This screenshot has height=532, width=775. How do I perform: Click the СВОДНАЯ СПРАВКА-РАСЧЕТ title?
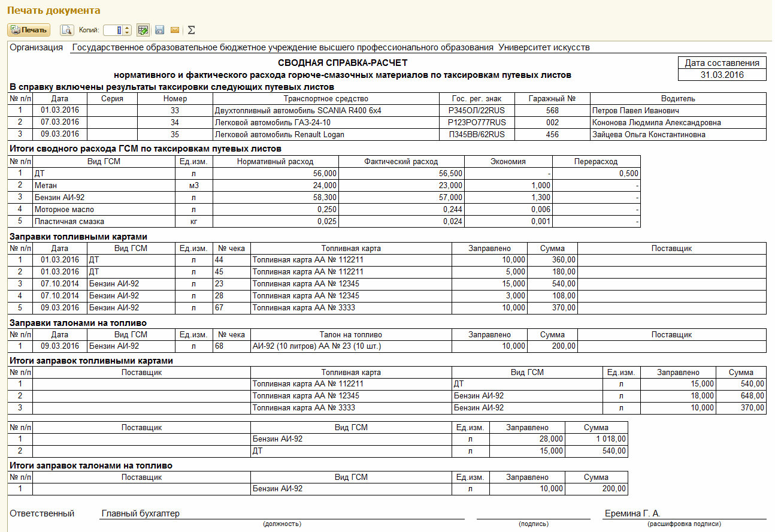343,63
